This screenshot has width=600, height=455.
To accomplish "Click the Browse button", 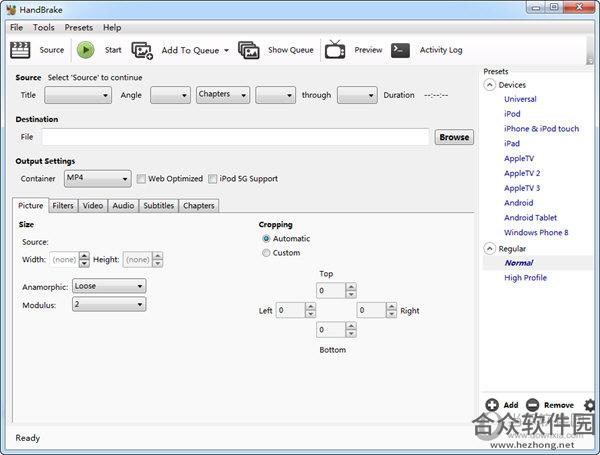I will (x=454, y=137).
